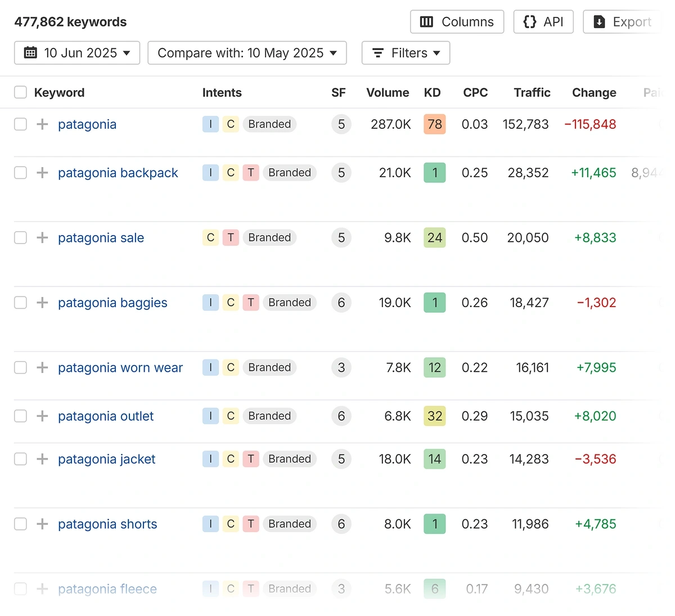This screenshot has height=616, width=675.
Task: Click the plus icon beside patagonia jacket
Action: (42, 459)
